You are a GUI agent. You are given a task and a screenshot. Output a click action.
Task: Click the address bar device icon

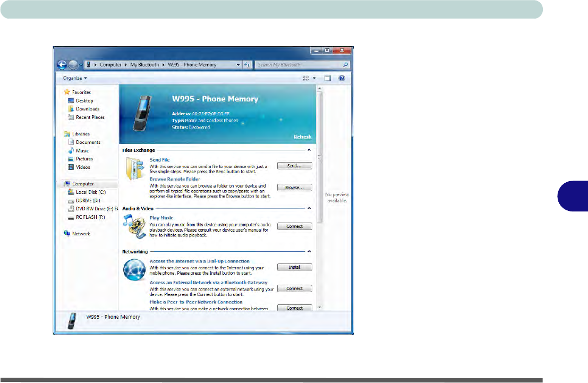click(89, 64)
